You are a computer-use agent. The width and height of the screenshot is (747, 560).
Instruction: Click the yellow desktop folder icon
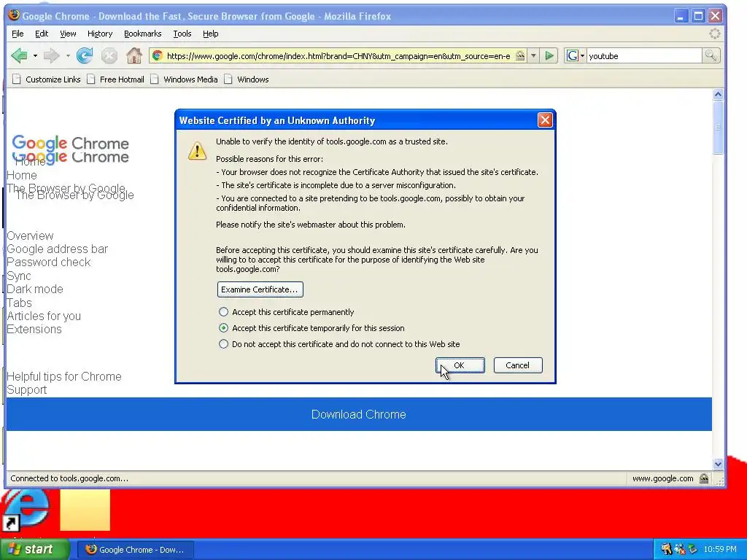click(x=85, y=510)
